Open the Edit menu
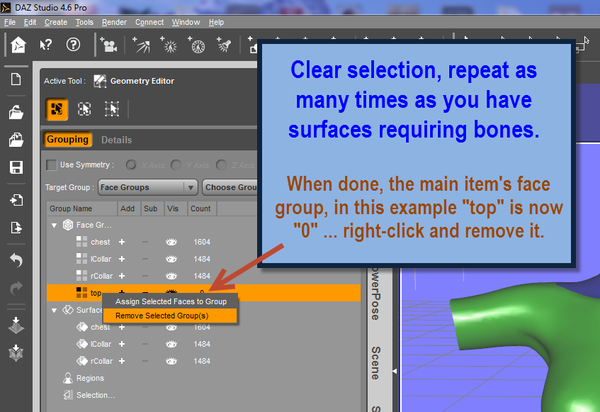Image resolution: width=600 pixels, height=412 pixels. [30, 22]
